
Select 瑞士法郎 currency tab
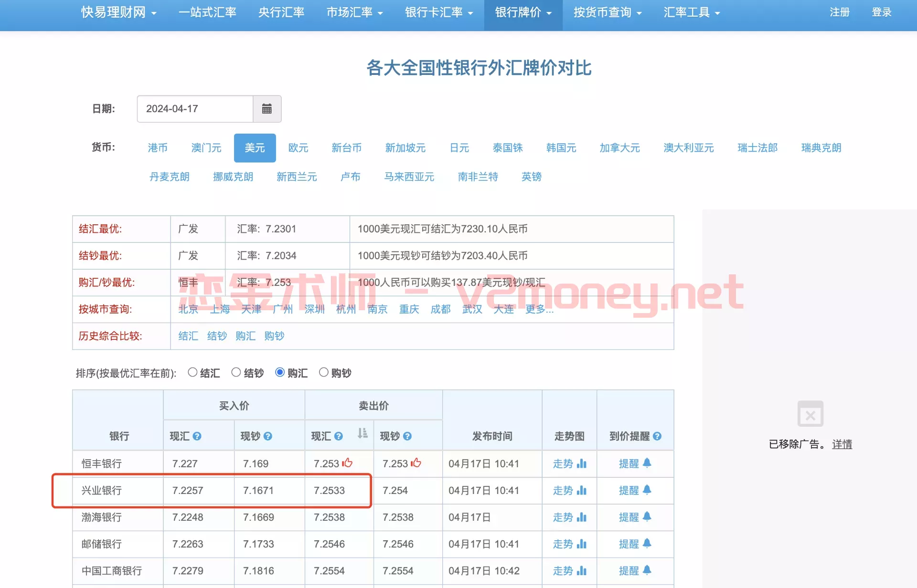coord(757,148)
